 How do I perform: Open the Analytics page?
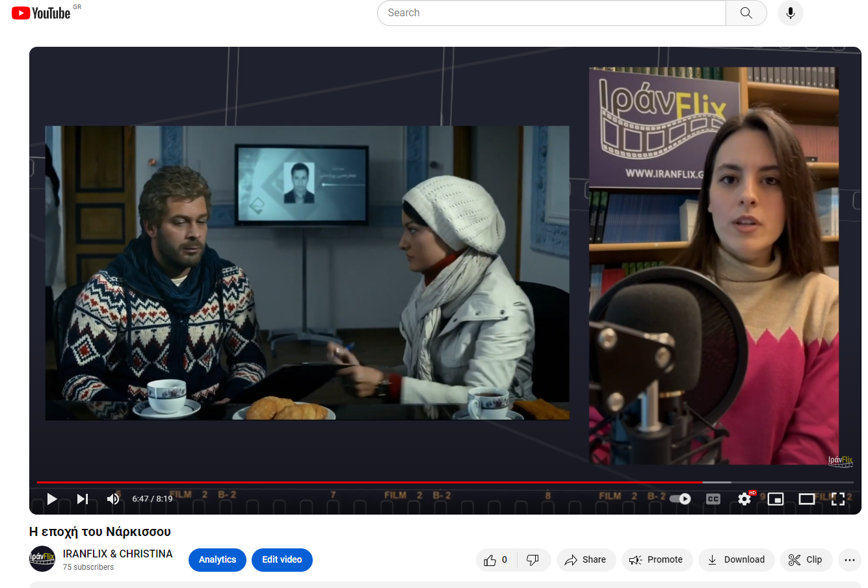[x=217, y=559]
